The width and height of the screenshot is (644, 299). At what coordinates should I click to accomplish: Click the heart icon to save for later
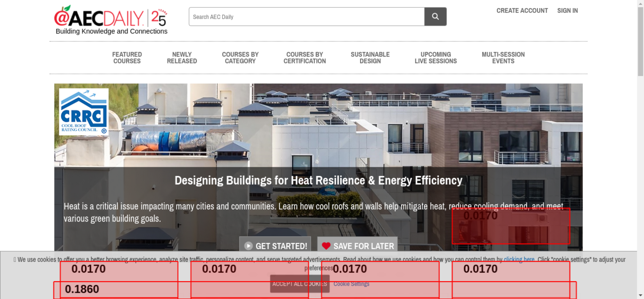click(326, 246)
